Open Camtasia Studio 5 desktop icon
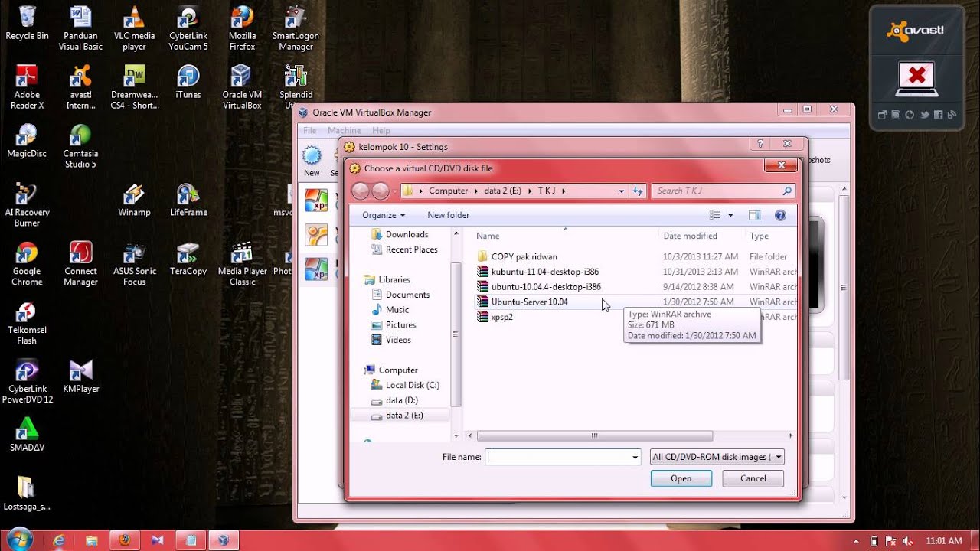Image resolution: width=980 pixels, height=551 pixels. (80, 145)
